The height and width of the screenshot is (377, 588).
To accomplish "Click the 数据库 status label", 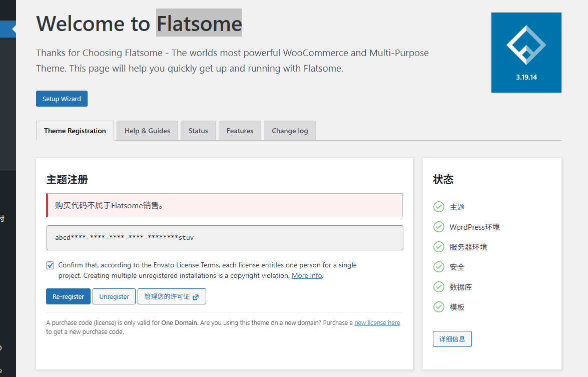I will tap(461, 287).
